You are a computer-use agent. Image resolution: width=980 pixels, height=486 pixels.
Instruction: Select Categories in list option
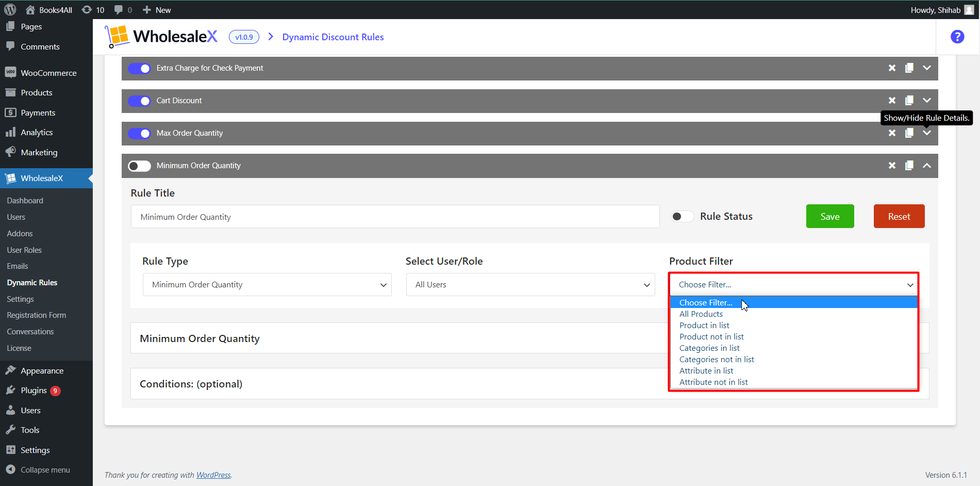click(794, 348)
